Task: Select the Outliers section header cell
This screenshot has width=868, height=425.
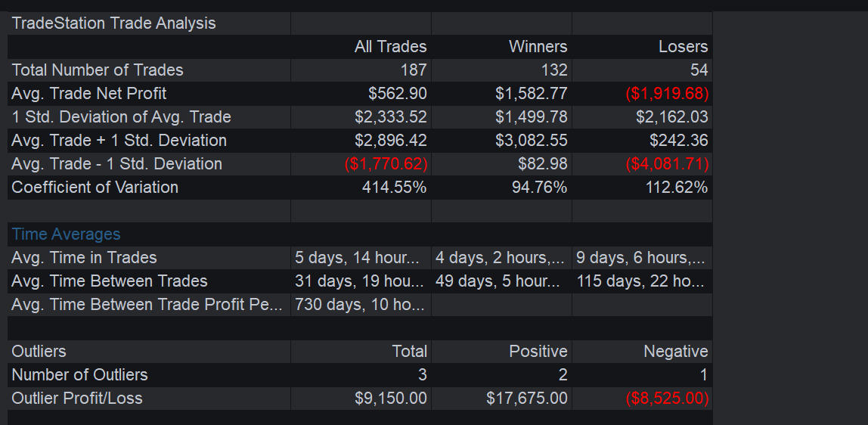Action: point(149,352)
